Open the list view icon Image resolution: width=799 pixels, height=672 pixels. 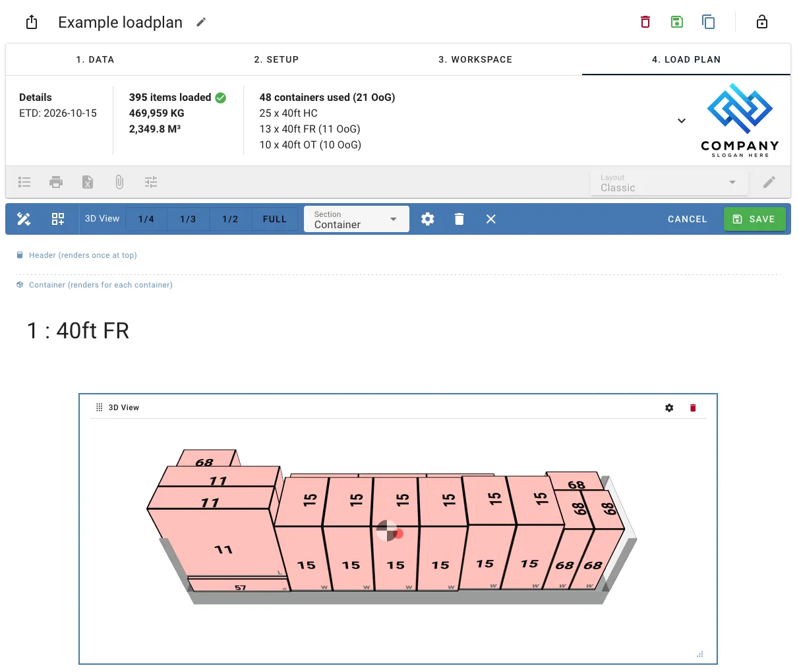[x=24, y=182]
